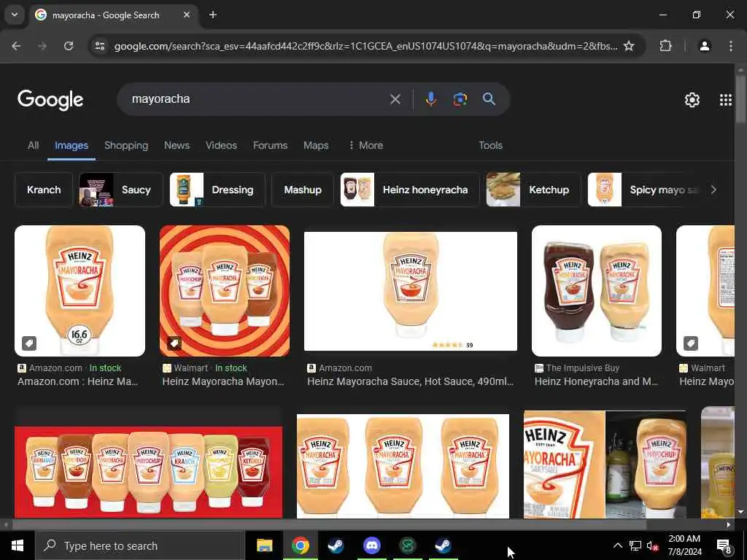Viewport: 747px width, 560px height.
Task: Filter images by Kranch chip
Action: coord(44,190)
